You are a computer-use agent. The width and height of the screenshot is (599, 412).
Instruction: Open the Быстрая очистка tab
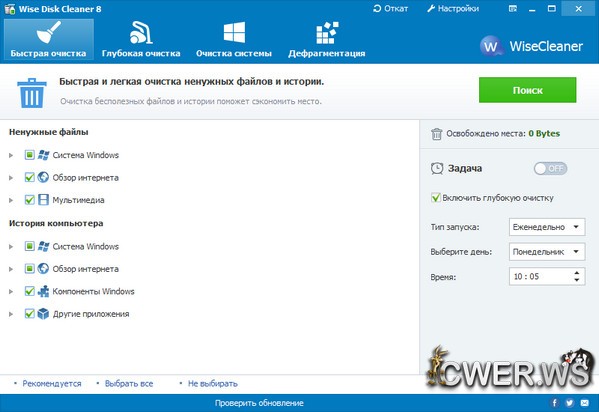click(x=49, y=39)
